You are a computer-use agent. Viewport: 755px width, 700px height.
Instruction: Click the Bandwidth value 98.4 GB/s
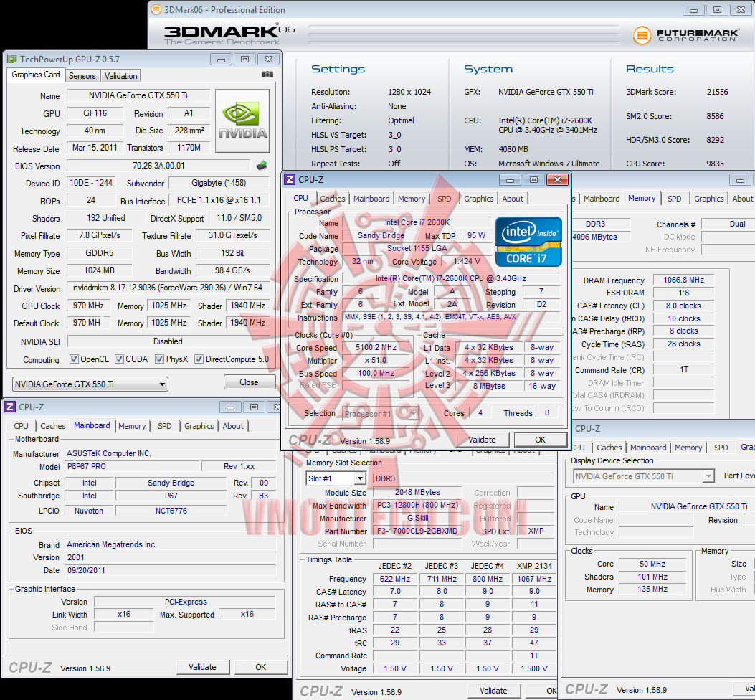(x=232, y=270)
